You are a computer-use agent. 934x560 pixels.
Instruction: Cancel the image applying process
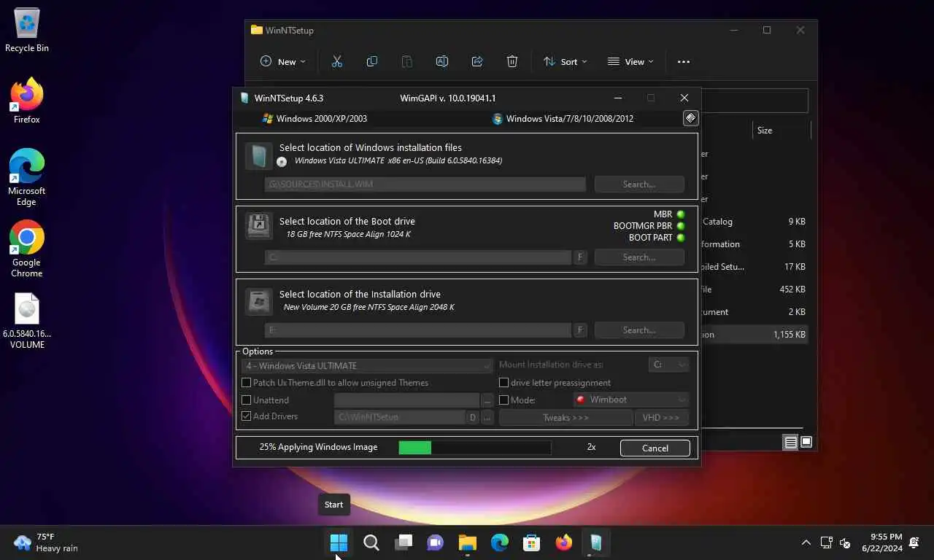pos(655,448)
